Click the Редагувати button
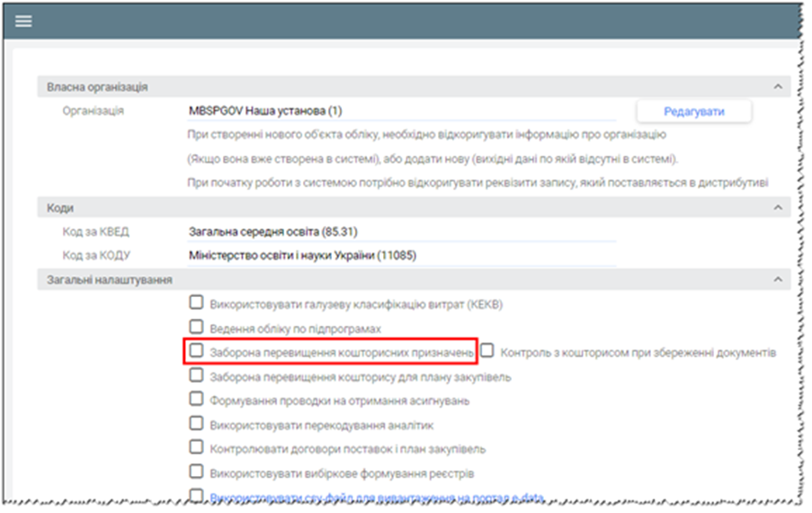Image resolution: width=812 pixels, height=513 pixels. (693, 112)
